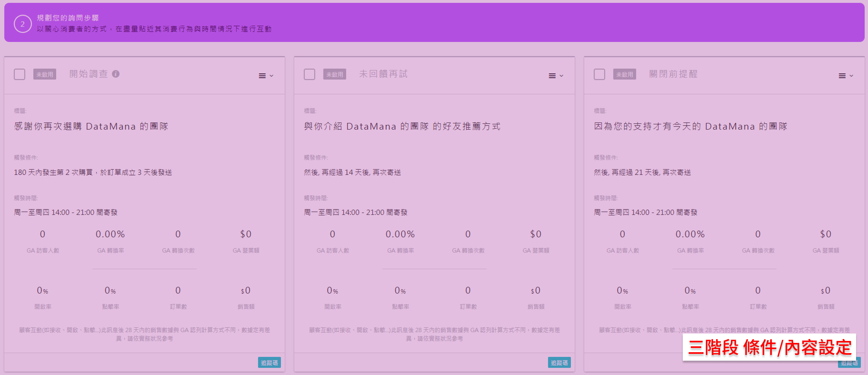The width and height of the screenshot is (868, 375).
Task: Tick the 關閉前提醒 checkbox
Action: (x=599, y=74)
